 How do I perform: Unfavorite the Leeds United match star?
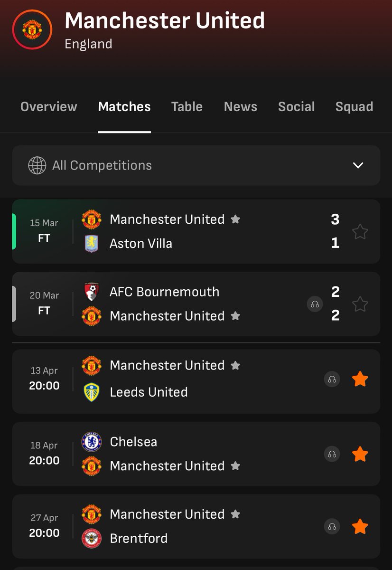coord(360,379)
